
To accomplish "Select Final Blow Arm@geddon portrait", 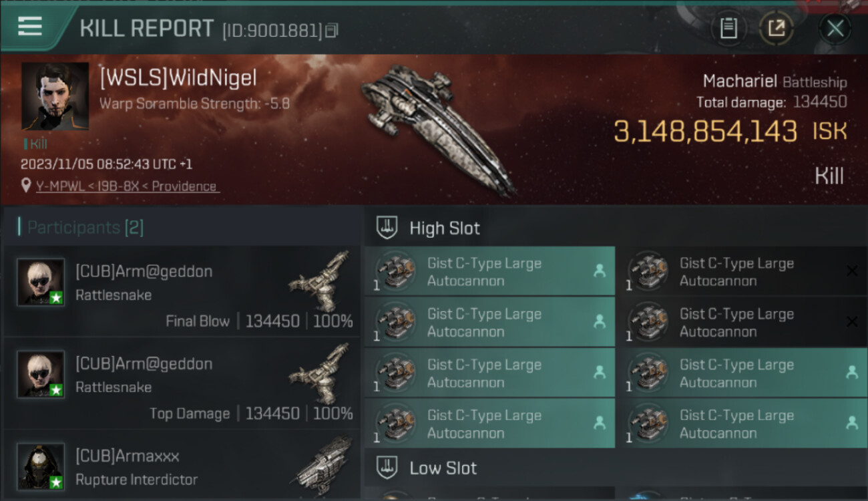I will 41,282.
